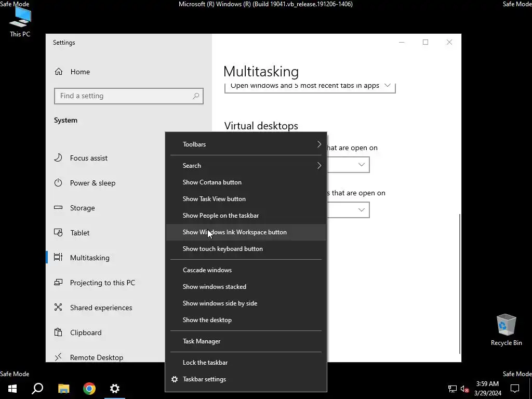Open the Search submenu in context menu

[x=246, y=166]
